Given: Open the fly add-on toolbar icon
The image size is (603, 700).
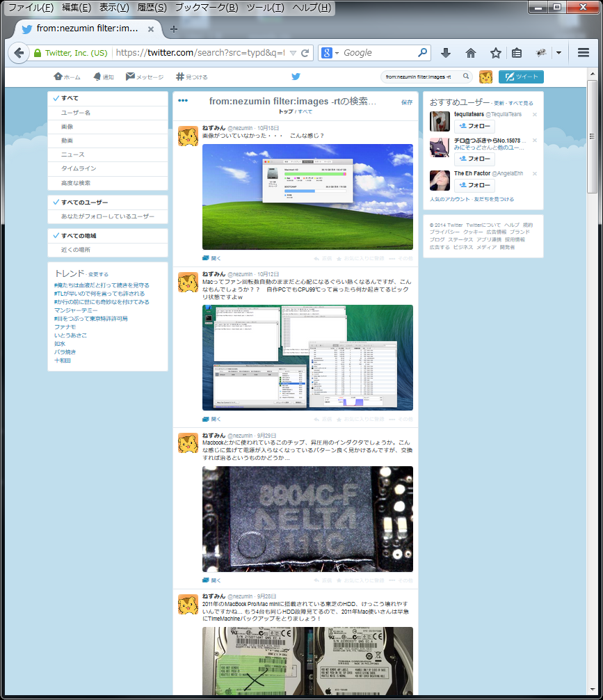Looking at the screenshot, I should (541, 53).
